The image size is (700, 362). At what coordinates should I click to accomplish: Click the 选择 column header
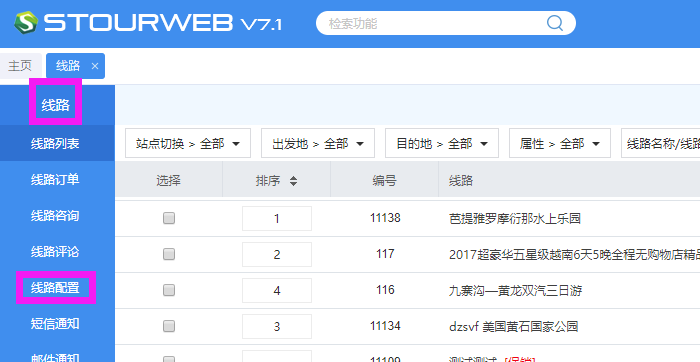(x=169, y=180)
